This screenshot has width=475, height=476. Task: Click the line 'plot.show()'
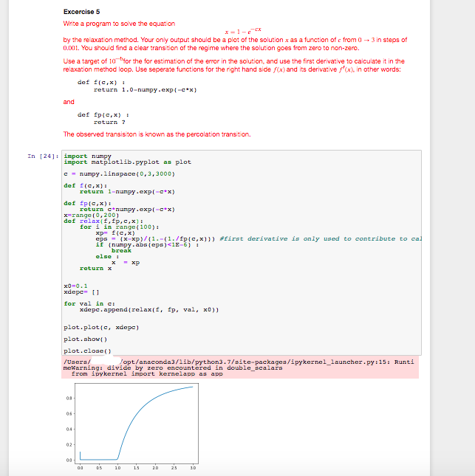[x=86, y=339]
